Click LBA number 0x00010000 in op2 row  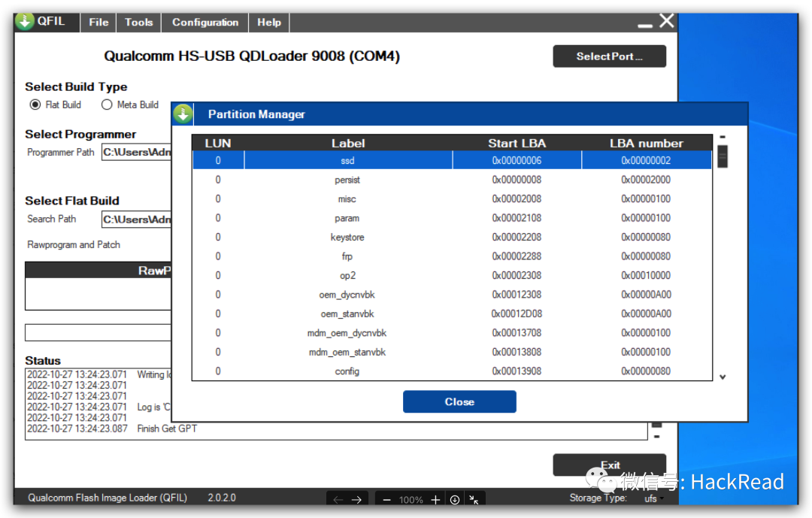(x=646, y=276)
